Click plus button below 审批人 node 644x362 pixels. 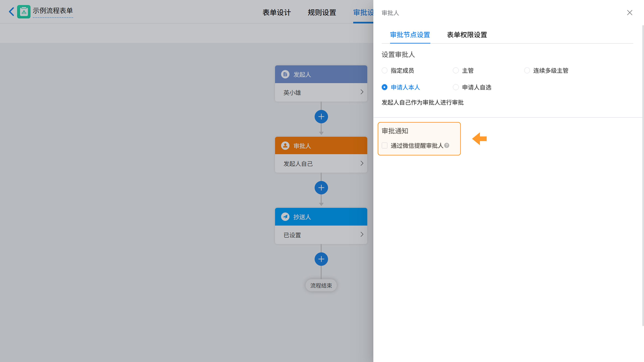point(321,188)
